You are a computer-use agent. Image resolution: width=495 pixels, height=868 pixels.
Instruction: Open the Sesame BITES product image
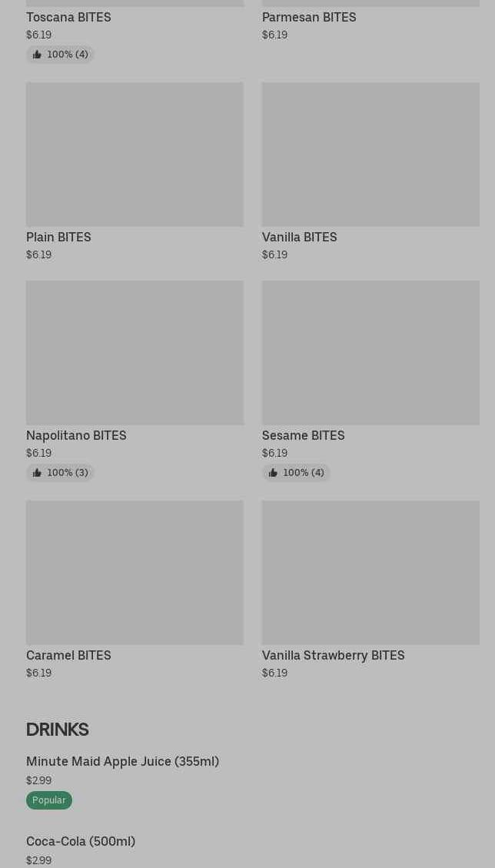tap(370, 353)
